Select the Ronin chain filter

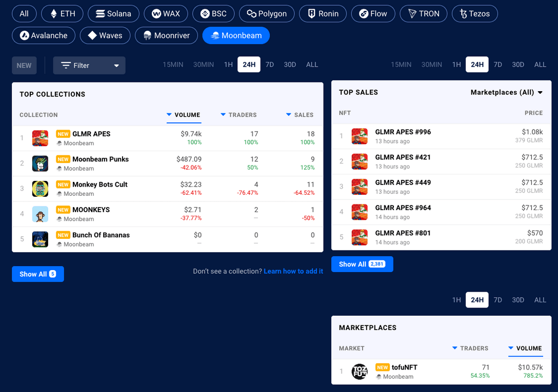point(323,14)
